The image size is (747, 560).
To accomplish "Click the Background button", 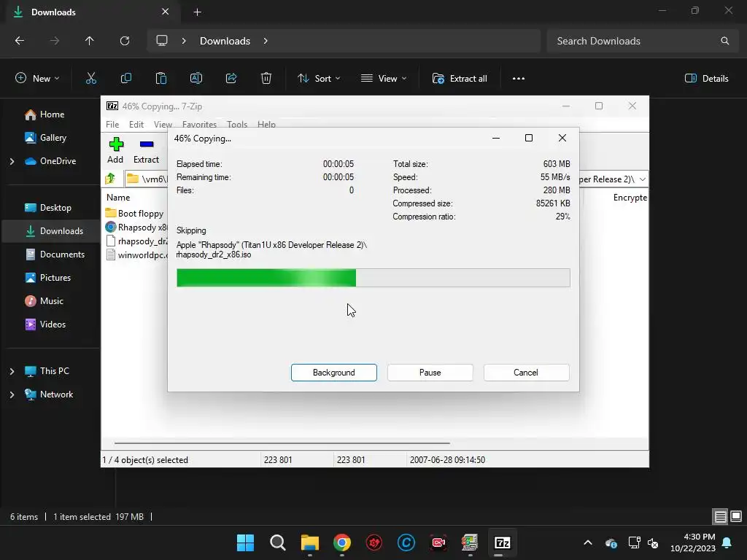I will (x=334, y=373).
